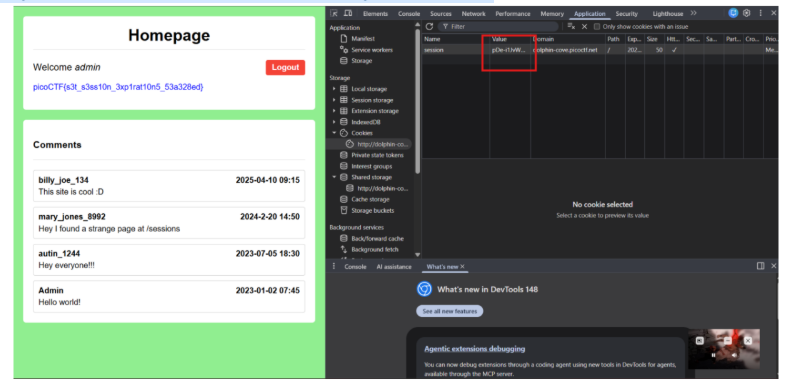Image resolution: width=799 pixels, height=391 pixels.
Task: Open DevTools settings gear
Action: coord(747,13)
